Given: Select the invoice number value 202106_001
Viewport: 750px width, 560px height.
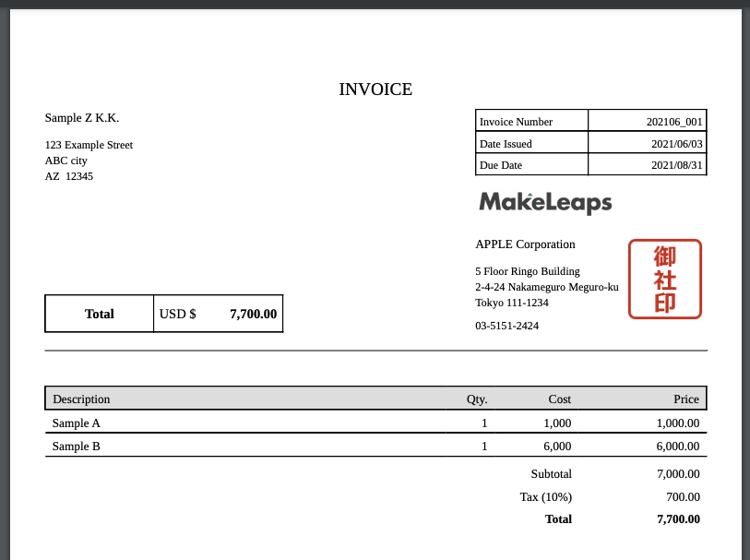Looking at the screenshot, I should click(674, 122).
